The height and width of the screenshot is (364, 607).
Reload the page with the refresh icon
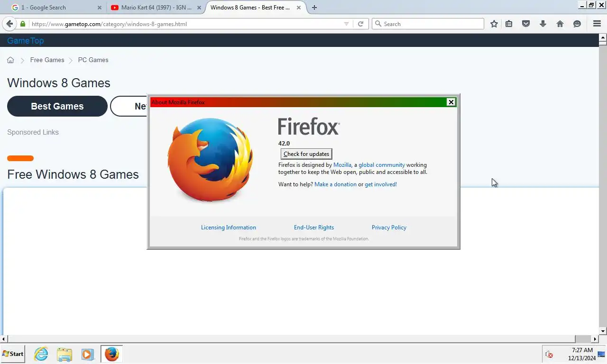click(x=360, y=24)
